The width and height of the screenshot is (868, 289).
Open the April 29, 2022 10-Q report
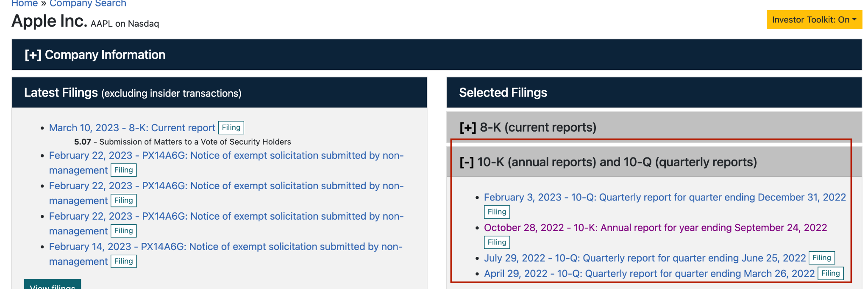[x=649, y=274]
